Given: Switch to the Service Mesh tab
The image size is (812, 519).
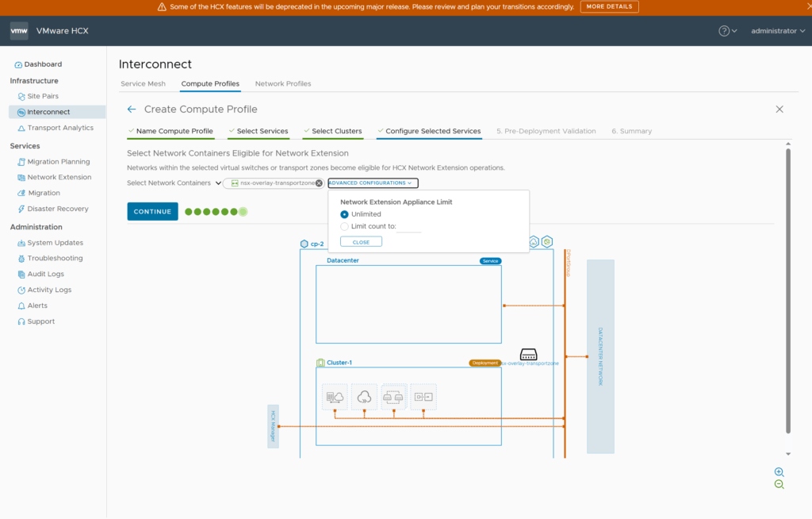Looking at the screenshot, I should (x=143, y=83).
